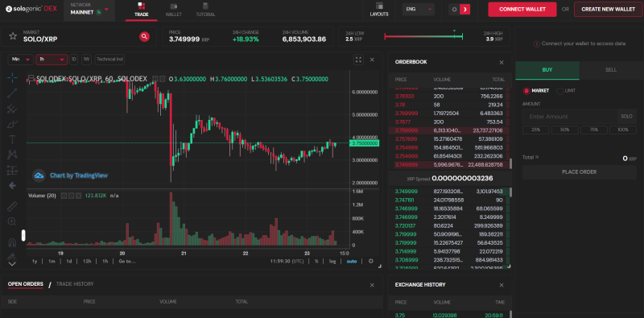Open the 1h timeframe dropdown
The image size is (644, 318).
[x=52, y=59]
